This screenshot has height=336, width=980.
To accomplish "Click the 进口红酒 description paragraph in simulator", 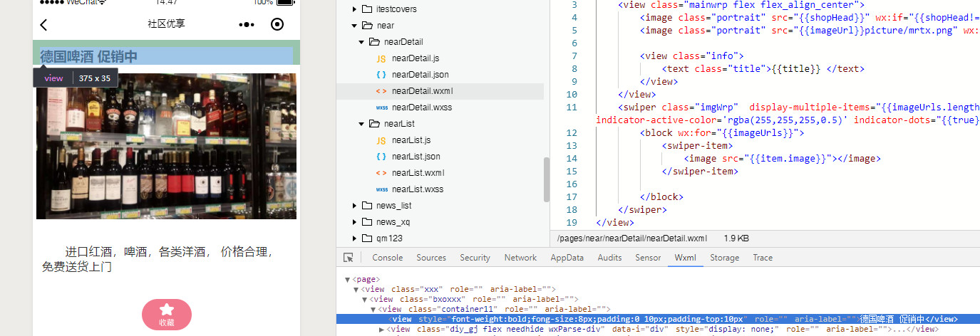I will point(158,259).
